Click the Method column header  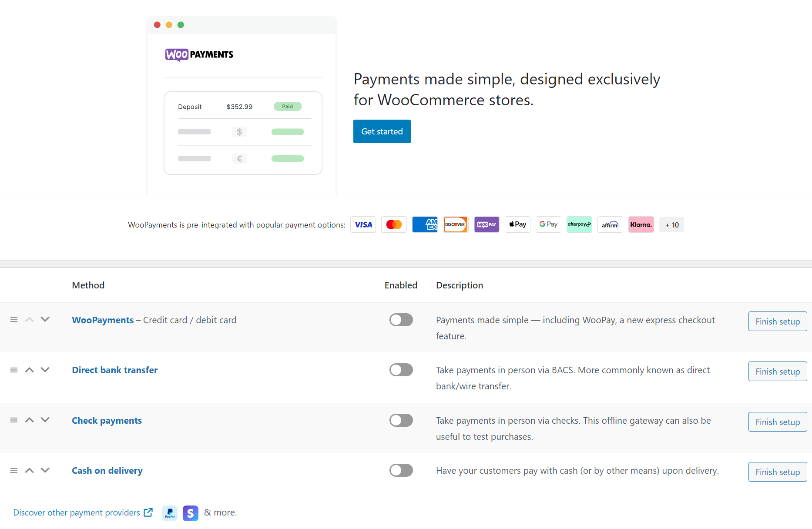[x=88, y=285]
